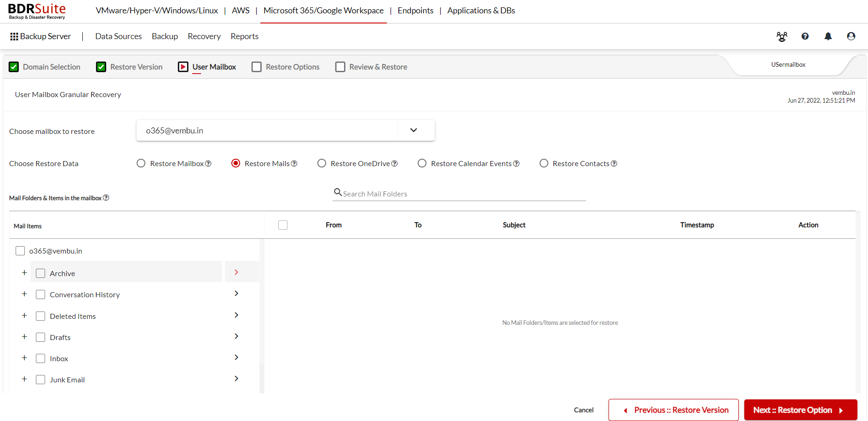Open the help question mark icon in header
The height and width of the screenshot is (421, 868).
tap(805, 36)
